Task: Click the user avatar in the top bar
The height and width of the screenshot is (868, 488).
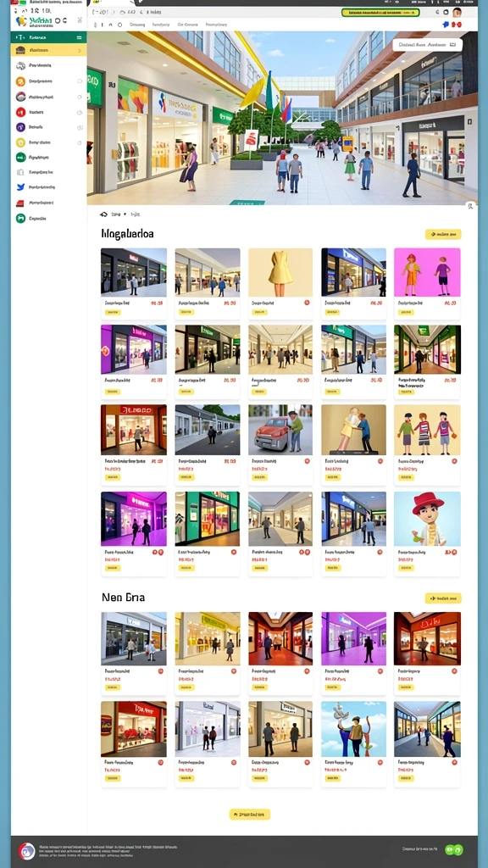Action: point(457,12)
